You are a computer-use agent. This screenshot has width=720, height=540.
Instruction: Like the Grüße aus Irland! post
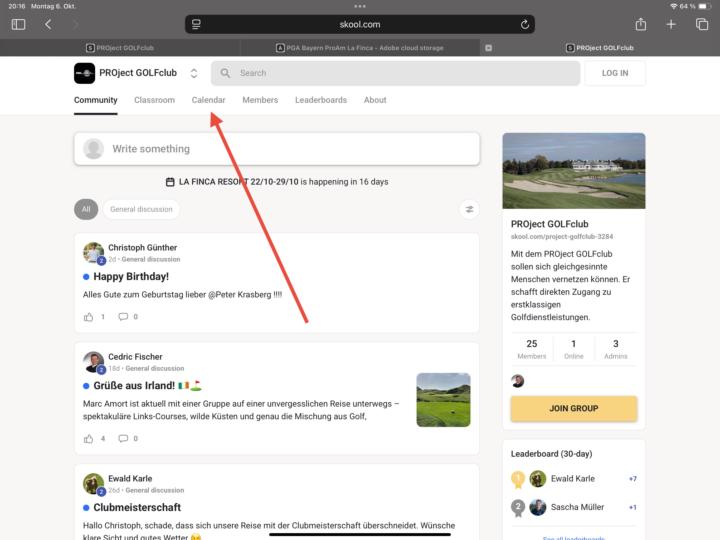point(89,439)
